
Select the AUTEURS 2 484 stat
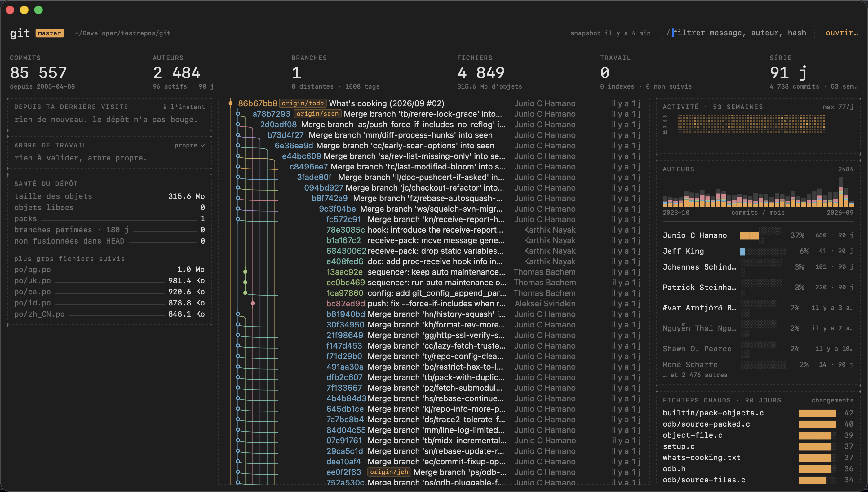click(183, 72)
